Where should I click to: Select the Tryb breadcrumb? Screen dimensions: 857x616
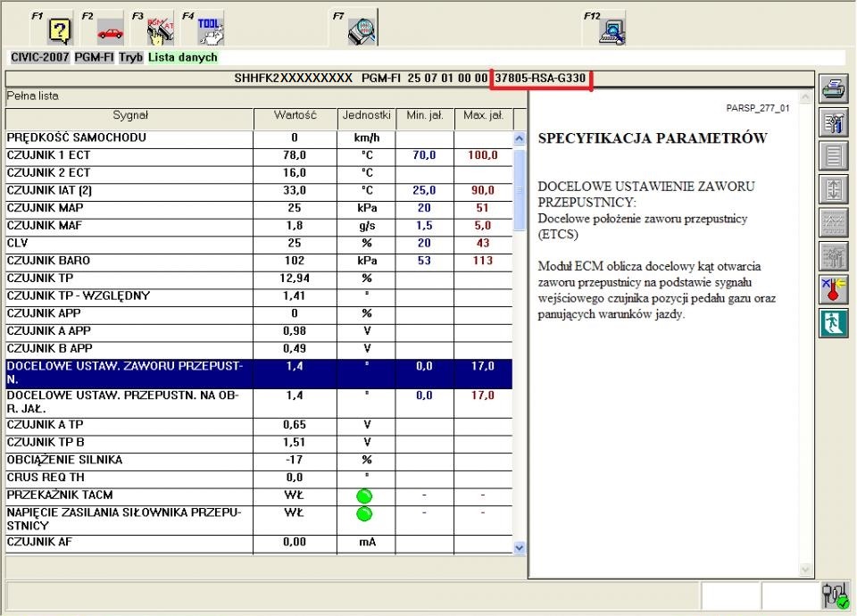(x=131, y=57)
